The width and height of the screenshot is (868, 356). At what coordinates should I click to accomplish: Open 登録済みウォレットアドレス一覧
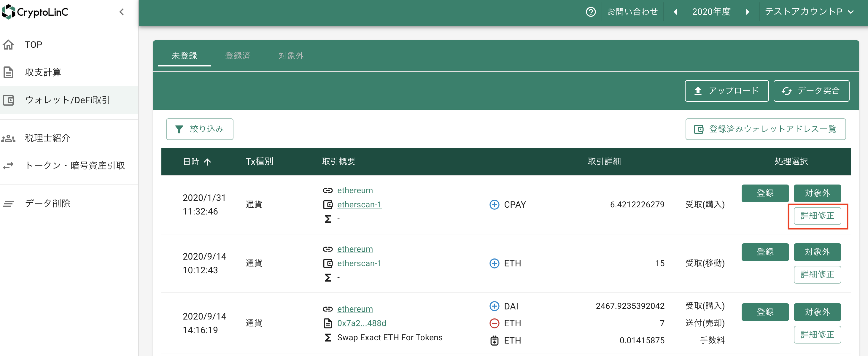point(765,129)
